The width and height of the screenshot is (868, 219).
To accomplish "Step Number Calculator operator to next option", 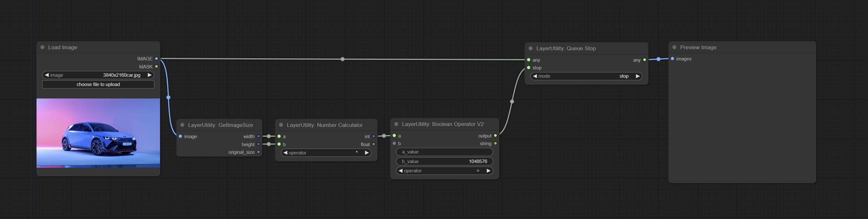I will pos(367,153).
